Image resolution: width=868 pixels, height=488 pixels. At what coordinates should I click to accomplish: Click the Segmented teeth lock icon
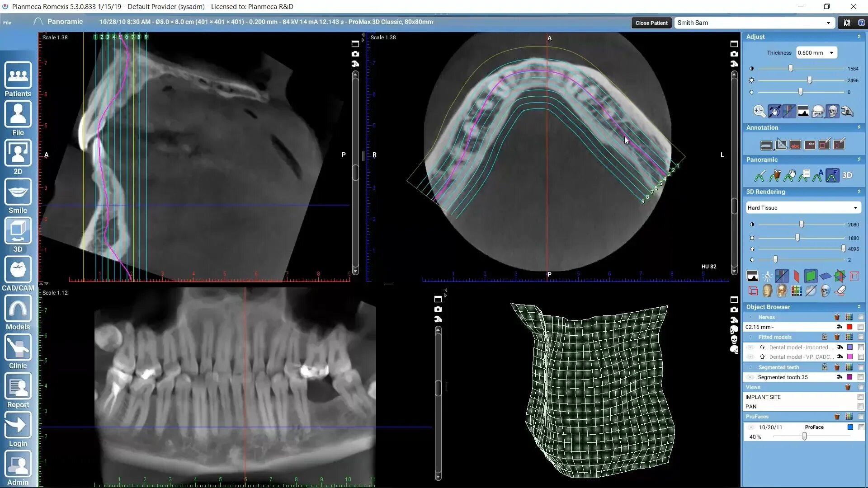pyautogui.click(x=825, y=367)
